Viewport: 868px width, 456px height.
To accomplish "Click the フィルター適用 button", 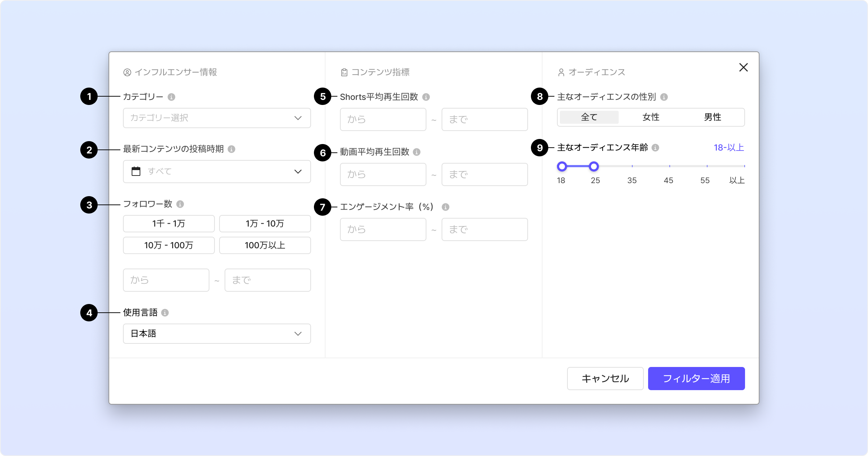I will 696,379.
